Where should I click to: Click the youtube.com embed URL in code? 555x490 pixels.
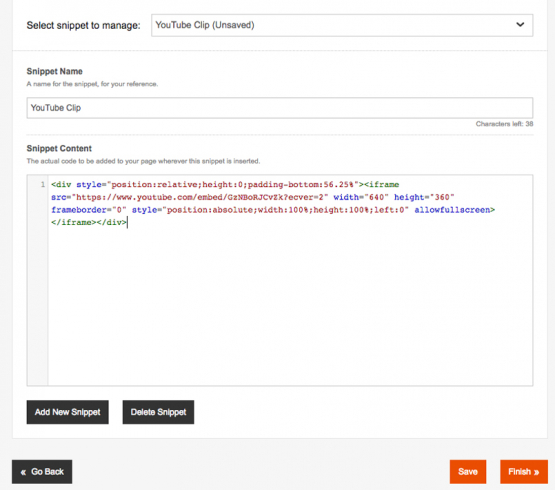click(x=200, y=197)
